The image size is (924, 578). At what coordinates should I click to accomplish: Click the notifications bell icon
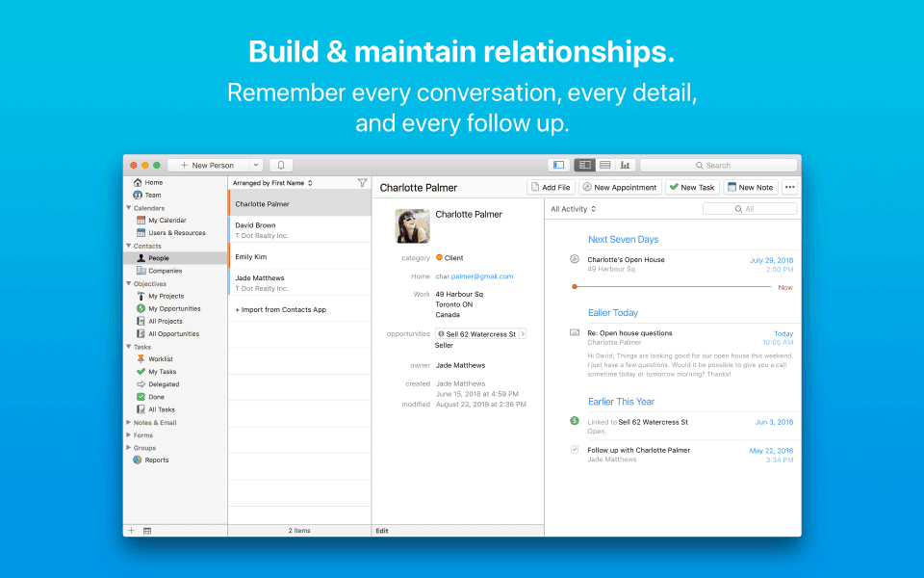pos(281,165)
